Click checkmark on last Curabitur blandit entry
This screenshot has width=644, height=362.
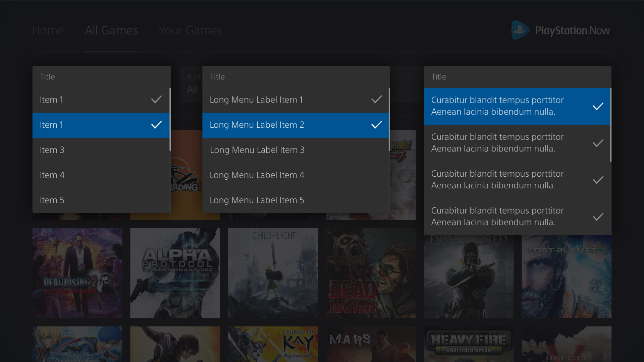click(x=598, y=217)
